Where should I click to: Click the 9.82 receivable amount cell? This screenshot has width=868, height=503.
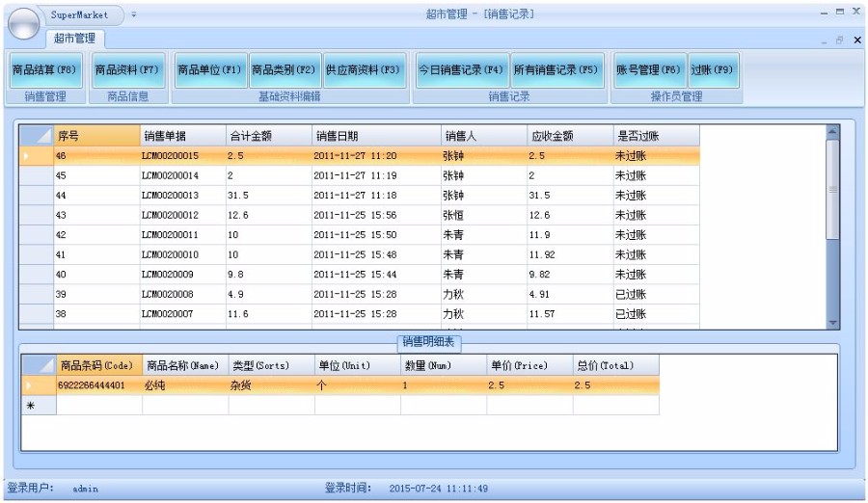570,275
